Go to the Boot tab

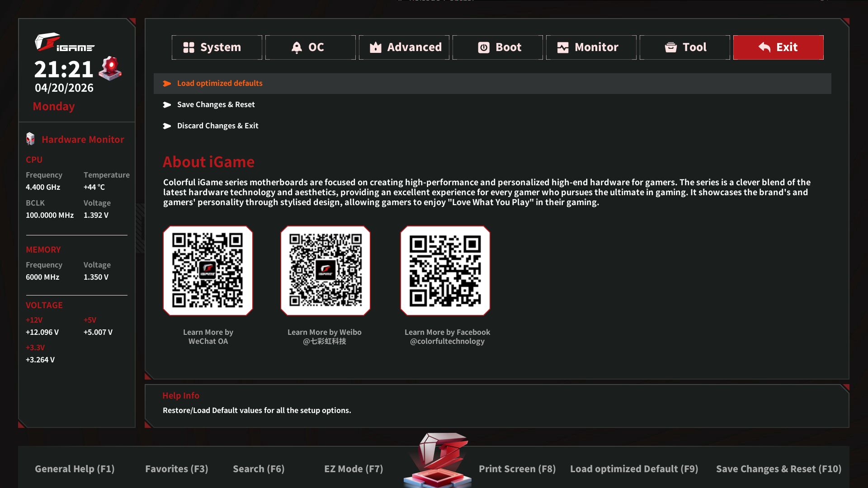click(497, 47)
